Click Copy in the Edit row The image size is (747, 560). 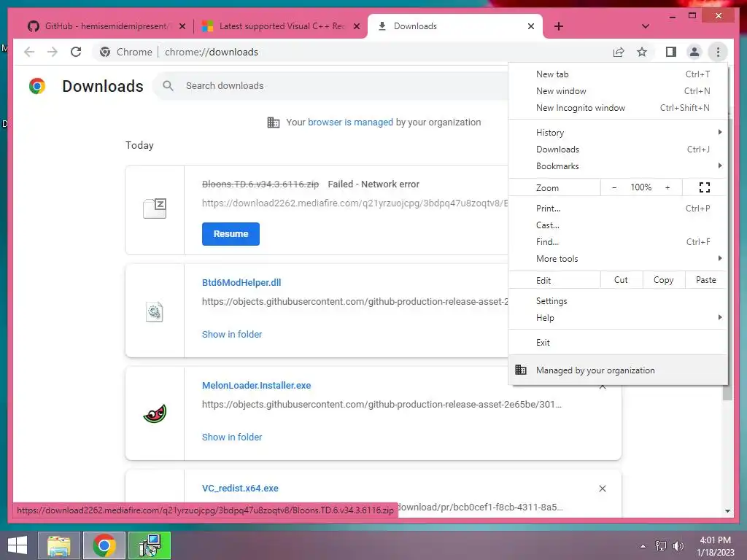pos(663,280)
